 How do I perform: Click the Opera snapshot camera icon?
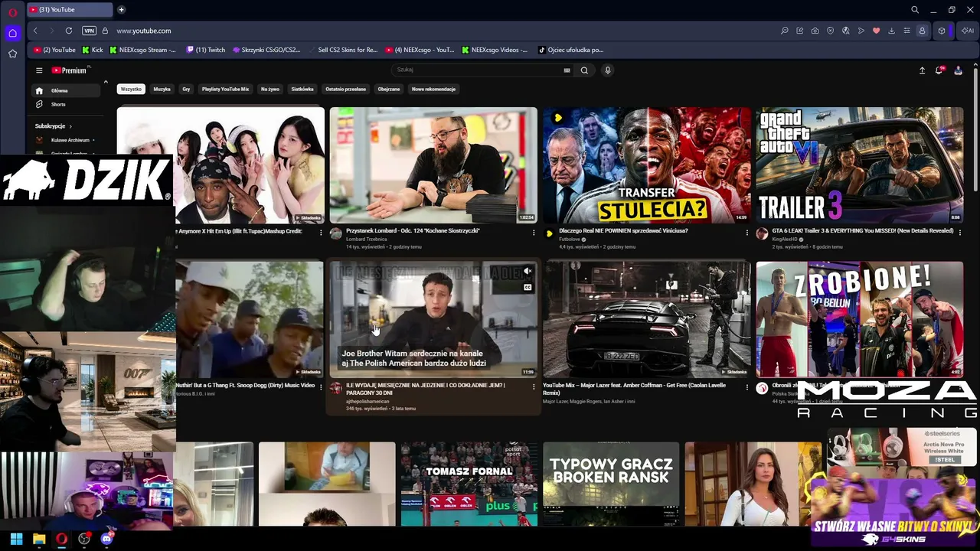pos(815,31)
